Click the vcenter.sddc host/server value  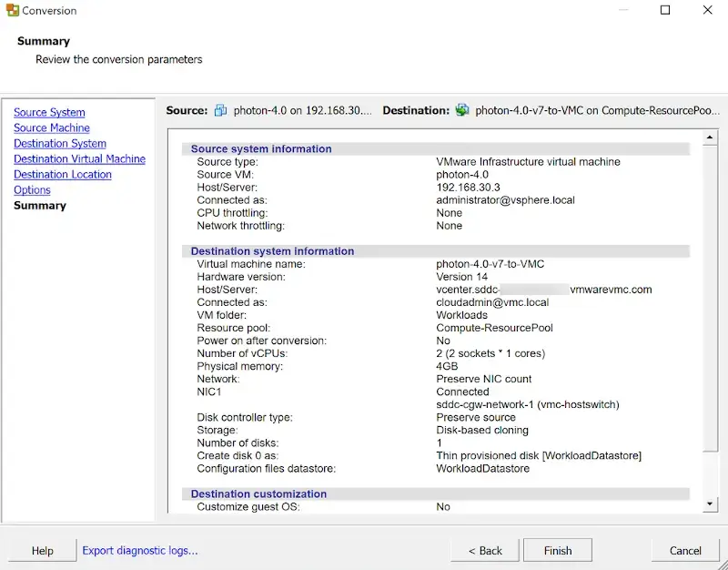click(543, 290)
